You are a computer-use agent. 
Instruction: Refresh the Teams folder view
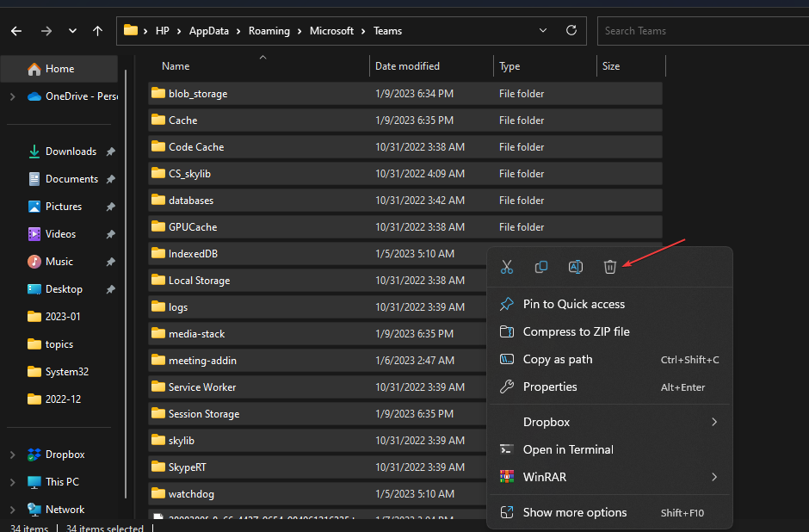(x=571, y=30)
